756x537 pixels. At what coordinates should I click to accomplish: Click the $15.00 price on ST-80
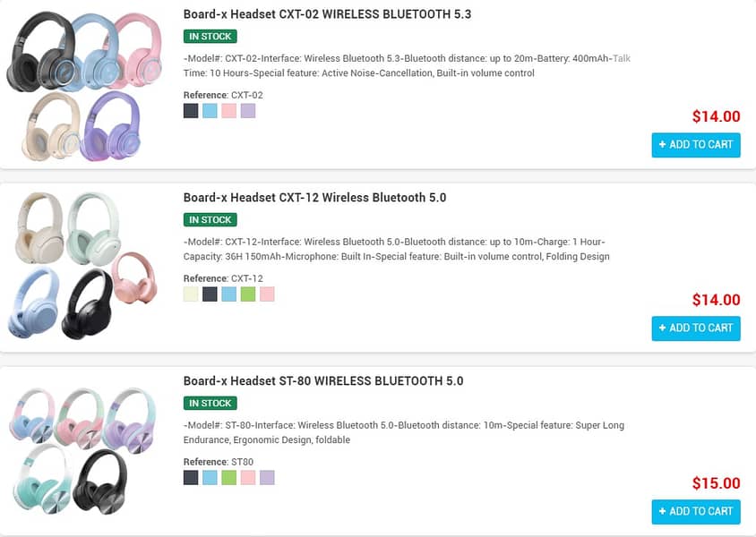click(717, 483)
